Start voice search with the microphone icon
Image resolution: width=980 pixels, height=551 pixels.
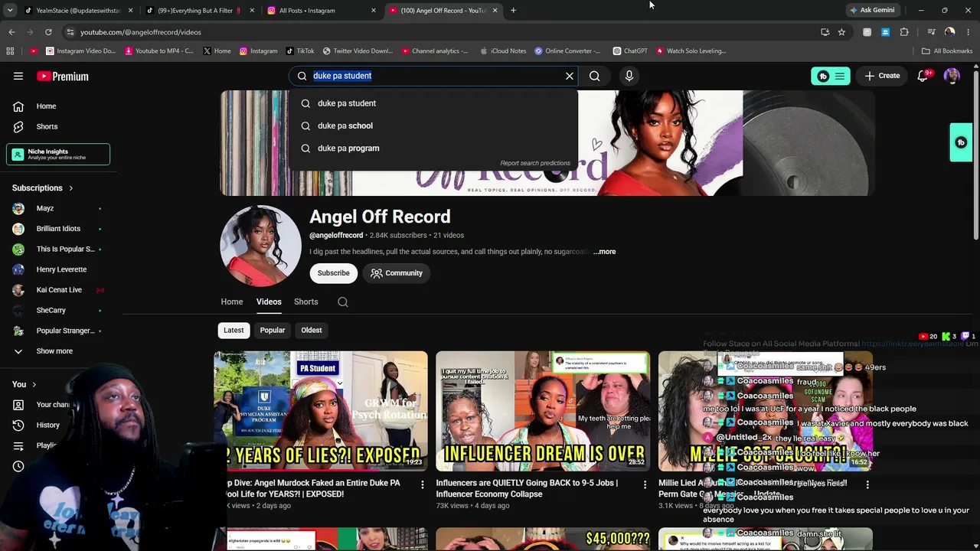(629, 76)
